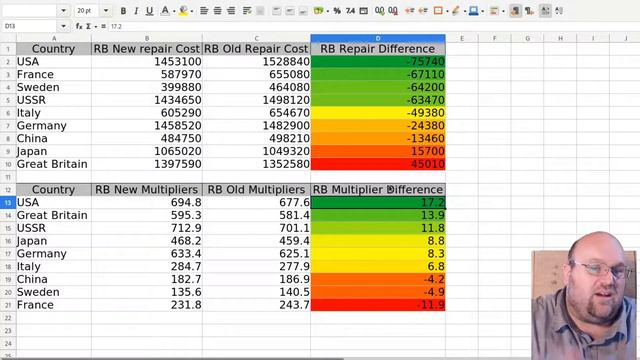Expand the background color dropdown arrow
The width and height of the screenshot is (640, 360).
[x=192, y=11]
